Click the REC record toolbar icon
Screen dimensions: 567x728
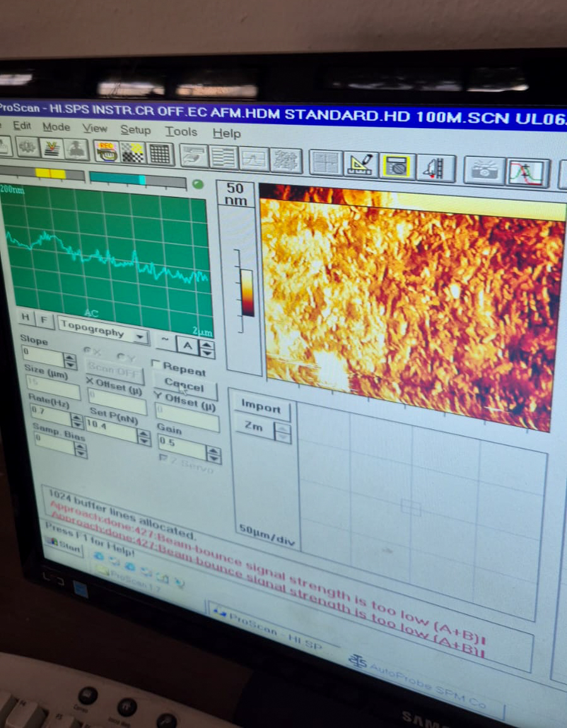click(107, 151)
